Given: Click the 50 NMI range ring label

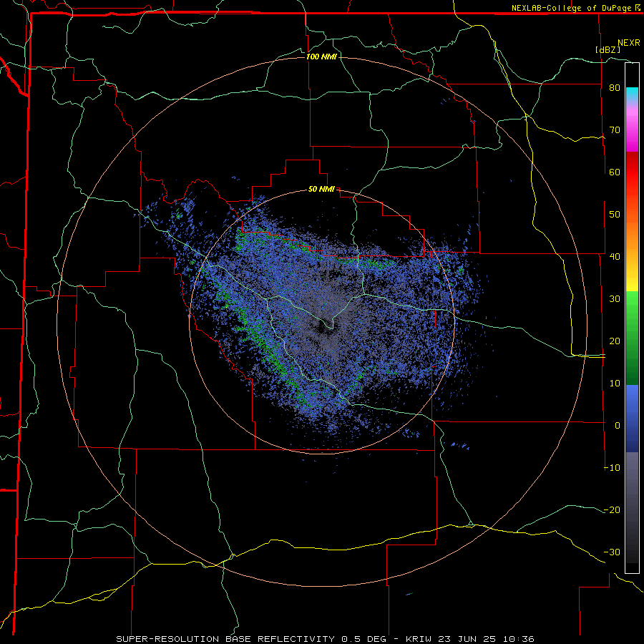Looking at the screenshot, I should [x=321, y=190].
